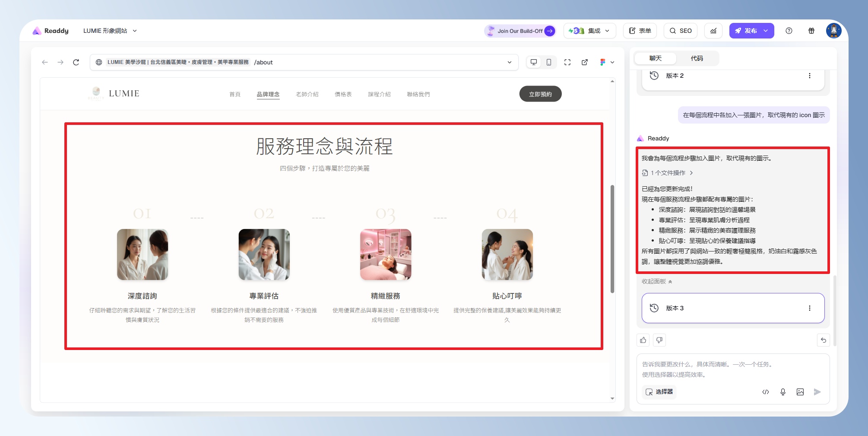The height and width of the screenshot is (436, 868).
Task: Expand the 集成 integrations dropdown
Action: click(589, 31)
